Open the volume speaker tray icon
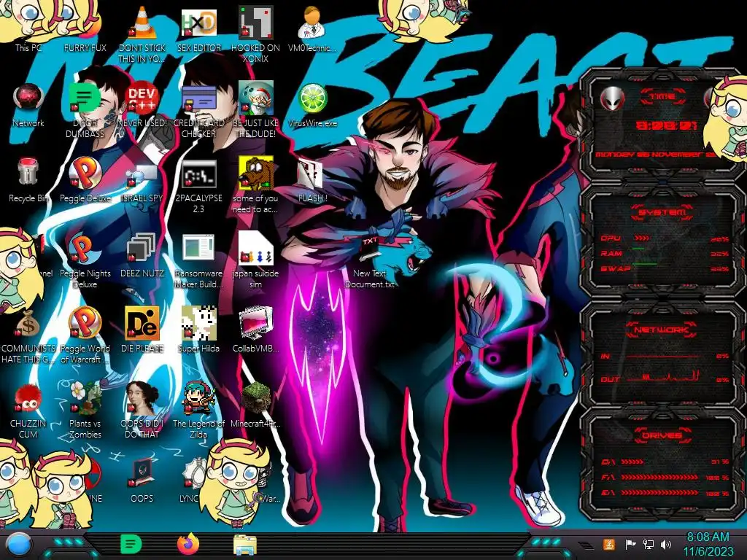Viewport: 747px width, 560px height. pyautogui.click(x=667, y=544)
